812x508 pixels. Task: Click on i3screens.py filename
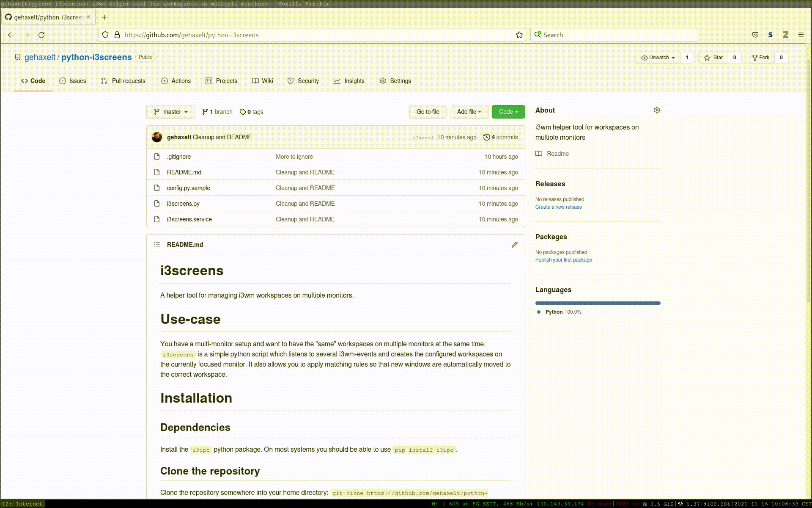(183, 203)
